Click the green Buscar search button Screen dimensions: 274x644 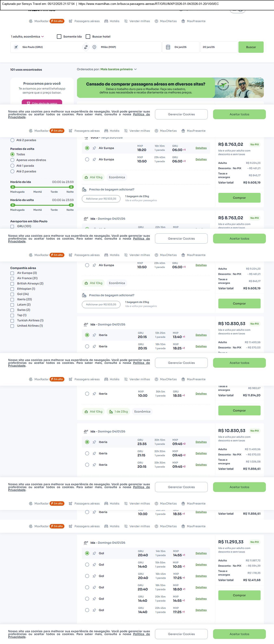[x=251, y=47]
